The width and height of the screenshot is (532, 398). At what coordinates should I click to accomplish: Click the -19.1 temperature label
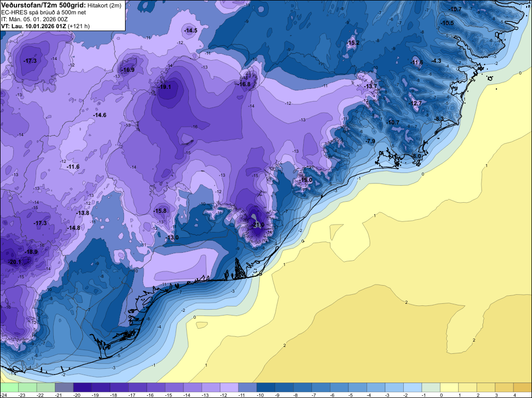pyautogui.click(x=165, y=87)
